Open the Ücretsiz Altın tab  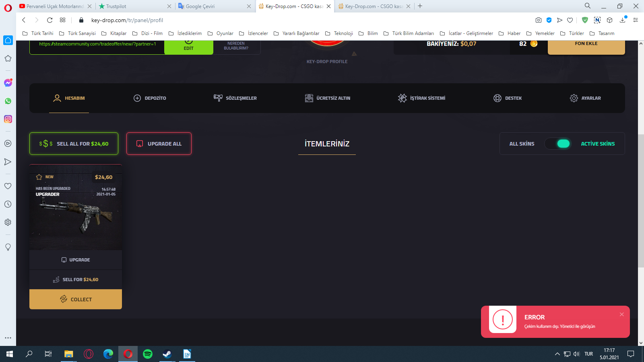[328, 98]
